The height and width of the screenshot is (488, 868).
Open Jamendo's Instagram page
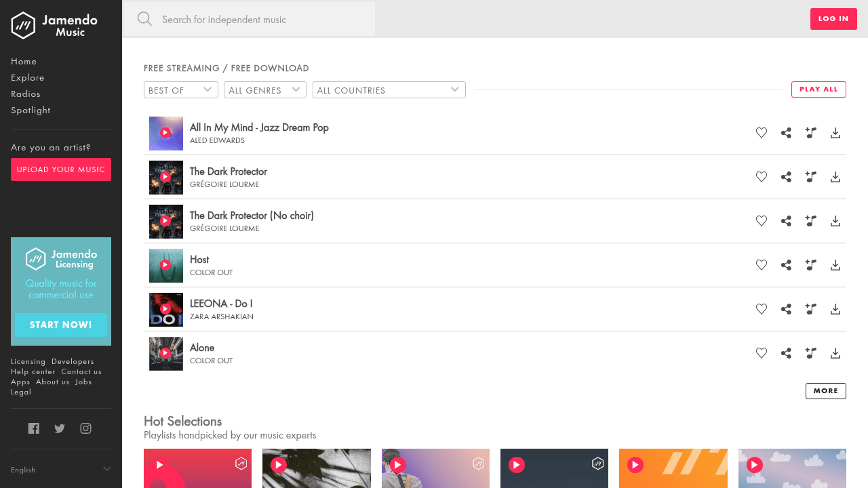pyautogui.click(x=85, y=428)
